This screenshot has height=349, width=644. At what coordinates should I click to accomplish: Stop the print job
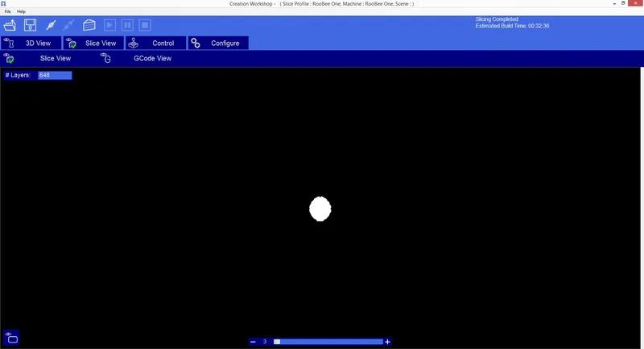145,26
